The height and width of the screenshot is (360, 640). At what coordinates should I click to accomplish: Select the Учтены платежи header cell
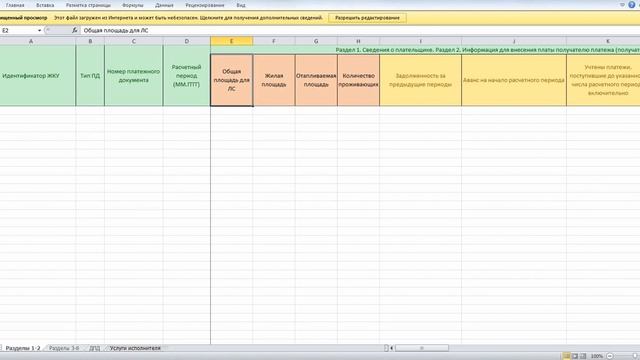point(603,80)
